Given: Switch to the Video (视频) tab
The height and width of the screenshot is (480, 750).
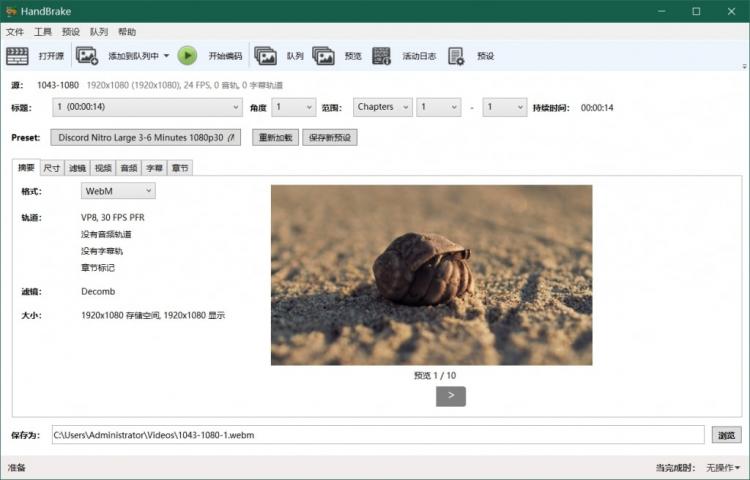Looking at the screenshot, I should [x=103, y=168].
